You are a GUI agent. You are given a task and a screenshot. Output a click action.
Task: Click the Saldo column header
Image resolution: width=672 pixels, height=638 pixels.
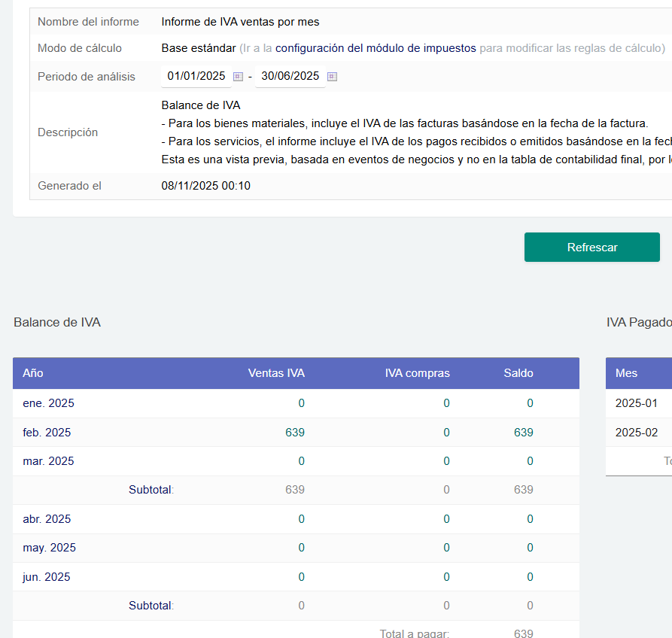(x=518, y=373)
